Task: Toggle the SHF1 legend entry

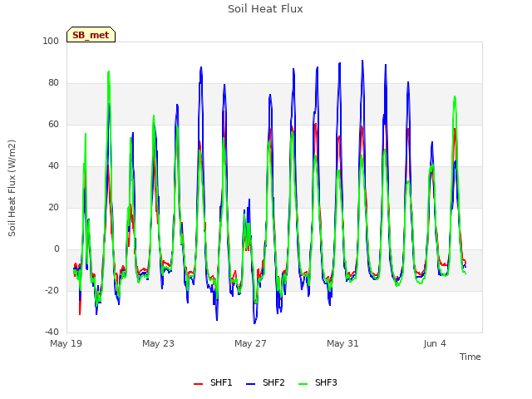Action: click(x=213, y=383)
